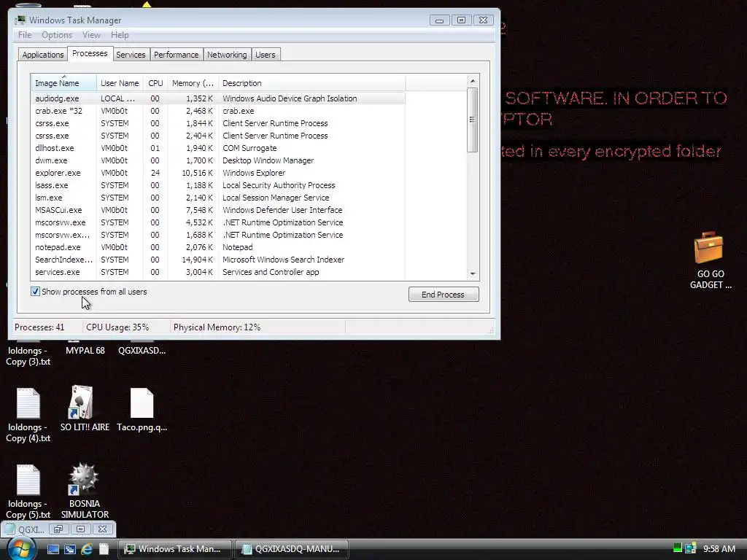This screenshot has height=560, width=747.
Task: Select the notepad.exe process
Action: 218,247
